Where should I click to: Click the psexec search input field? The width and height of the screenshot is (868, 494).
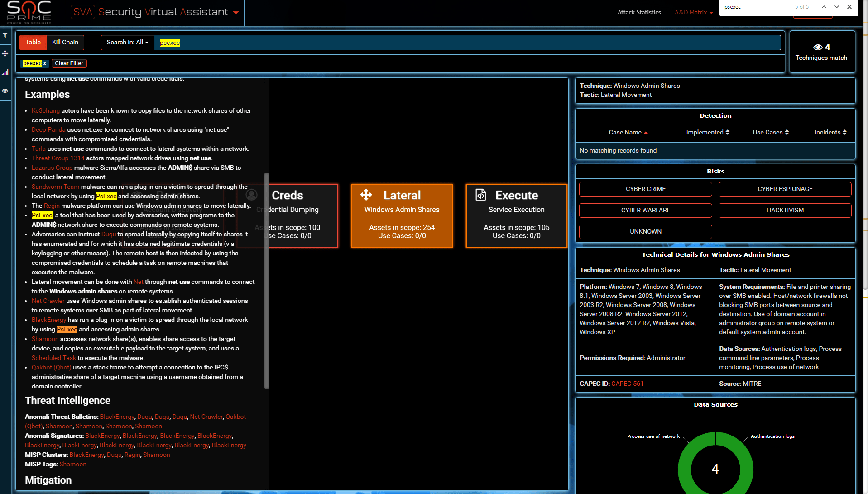pyautogui.click(x=466, y=43)
